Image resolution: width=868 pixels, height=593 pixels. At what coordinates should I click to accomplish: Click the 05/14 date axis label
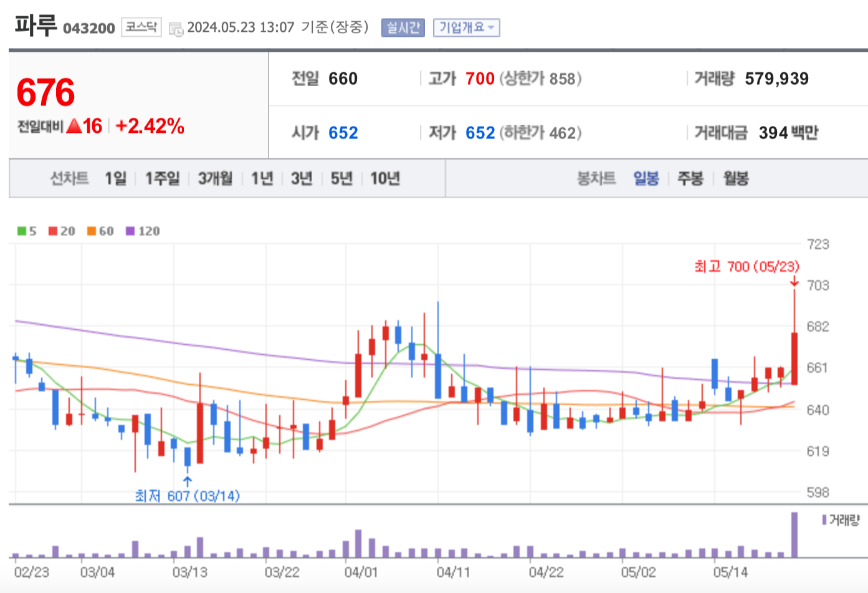click(x=730, y=572)
